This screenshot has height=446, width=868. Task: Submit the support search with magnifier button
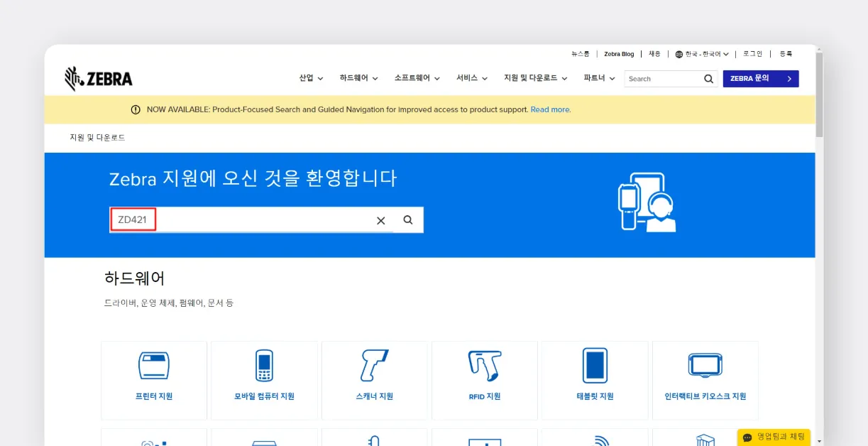[x=408, y=220]
